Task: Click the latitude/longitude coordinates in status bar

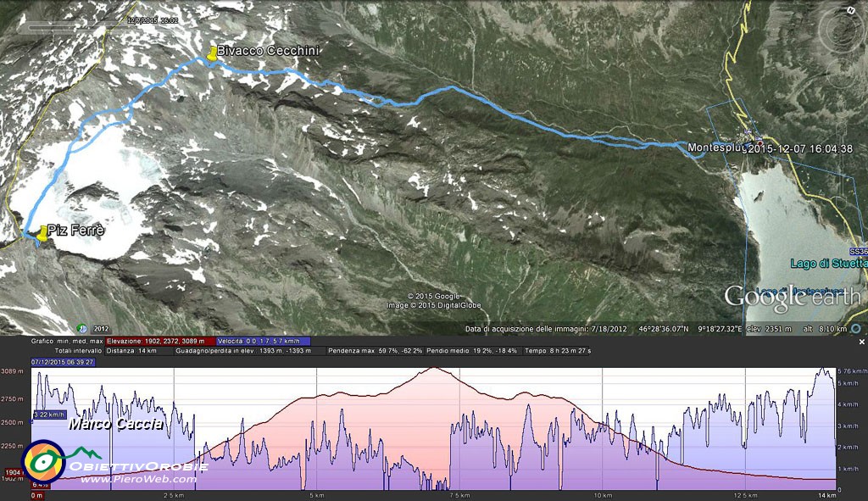Action: [690, 329]
